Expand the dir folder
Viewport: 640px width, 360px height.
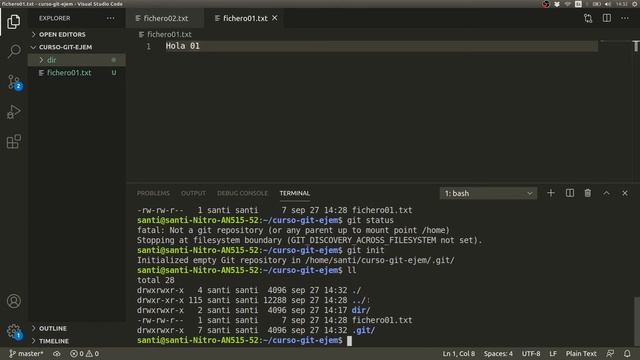coord(77,60)
